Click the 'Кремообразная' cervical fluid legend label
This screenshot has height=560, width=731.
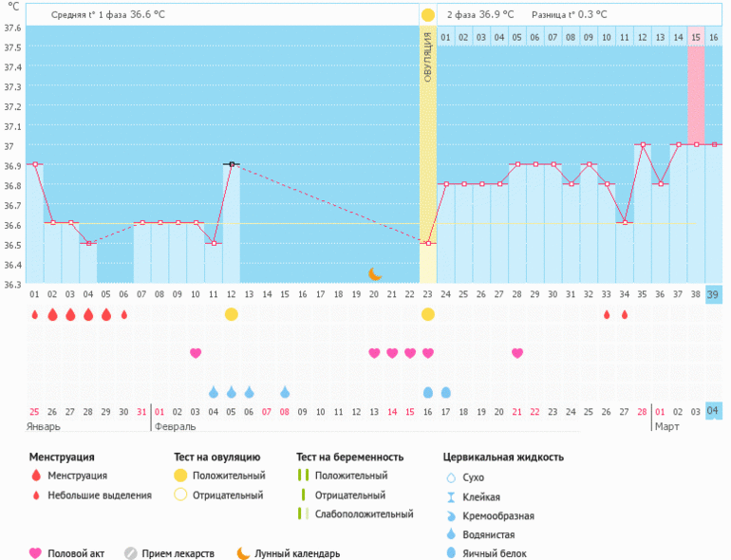click(x=497, y=516)
